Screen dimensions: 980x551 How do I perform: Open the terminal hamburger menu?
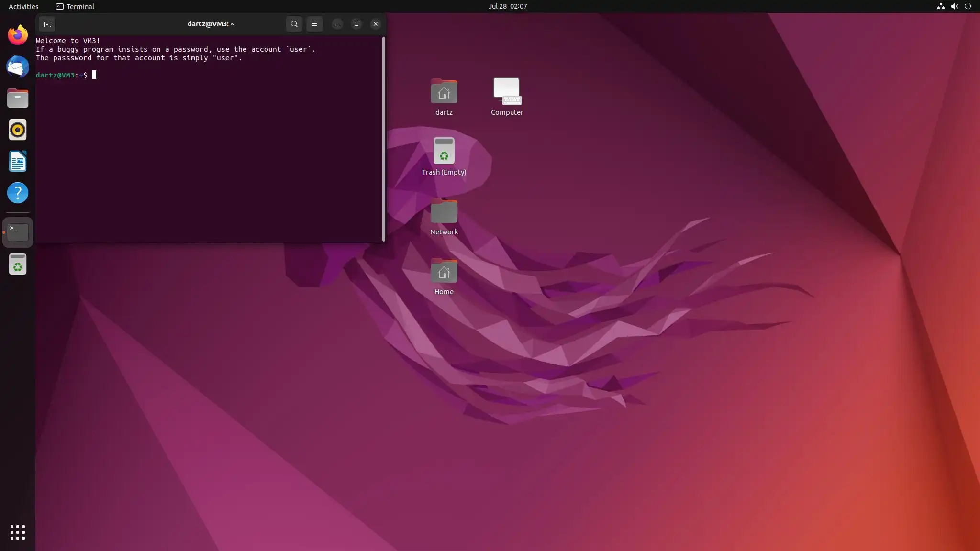tap(314, 24)
